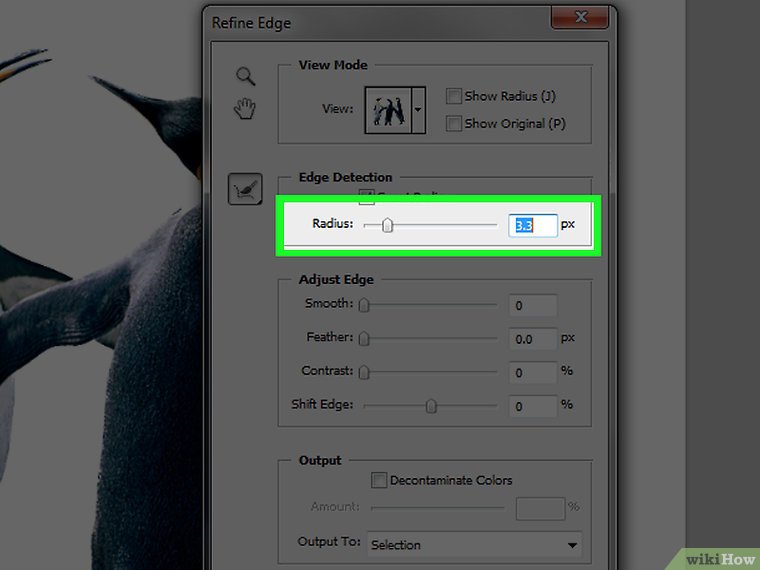Click the Contrast percentage field

pyautogui.click(x=532, y=372)
